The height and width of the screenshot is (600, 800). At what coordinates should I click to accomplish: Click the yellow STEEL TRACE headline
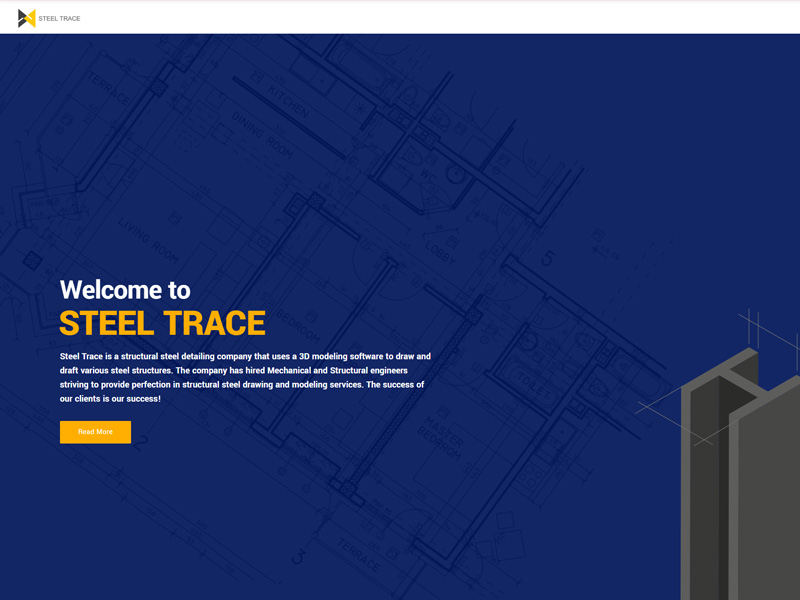pyautogui.click(x=163, y=323)
